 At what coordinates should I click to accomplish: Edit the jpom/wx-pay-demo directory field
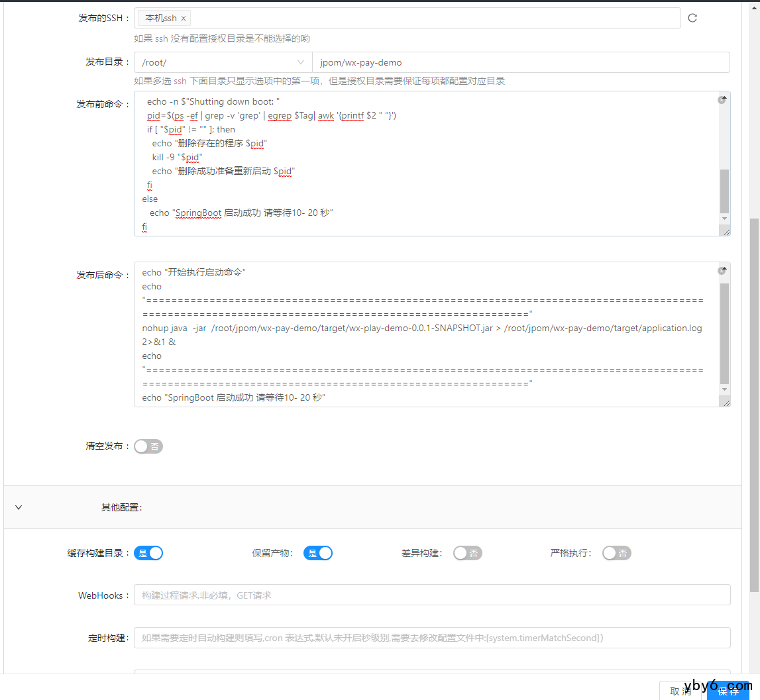521,62
